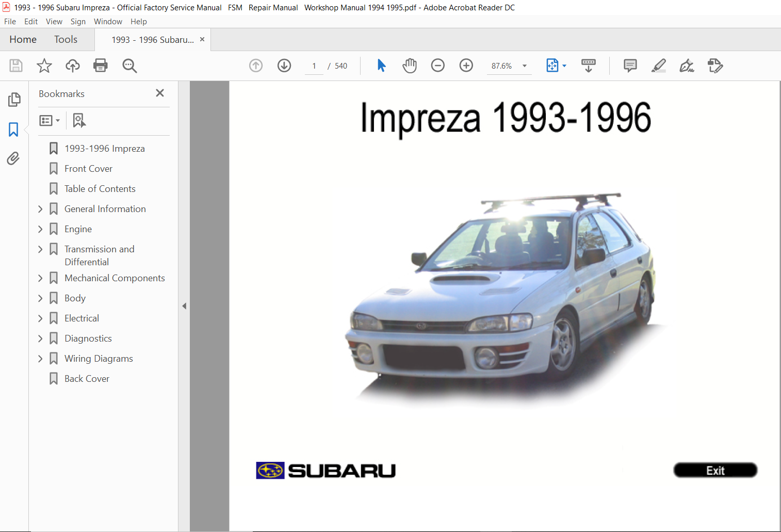Close the Subaru document tab
This screenshot has height=532, width=781.
point(202,39)
